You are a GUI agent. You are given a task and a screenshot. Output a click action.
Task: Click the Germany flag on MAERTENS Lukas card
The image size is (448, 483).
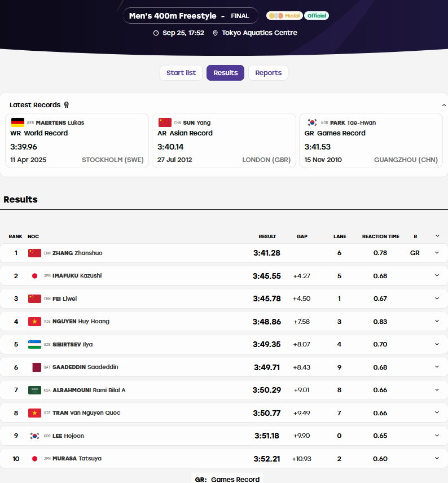coord(17,122)
